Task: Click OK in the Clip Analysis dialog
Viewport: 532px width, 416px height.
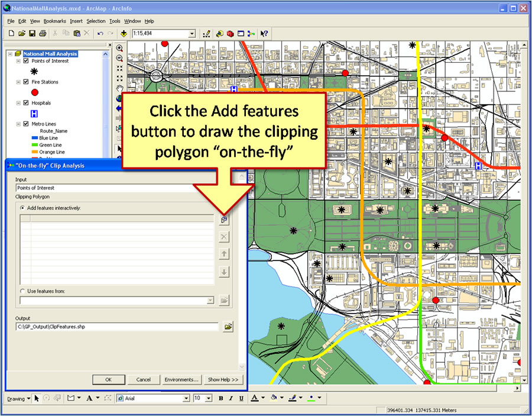Action: [x=109, y=380]
